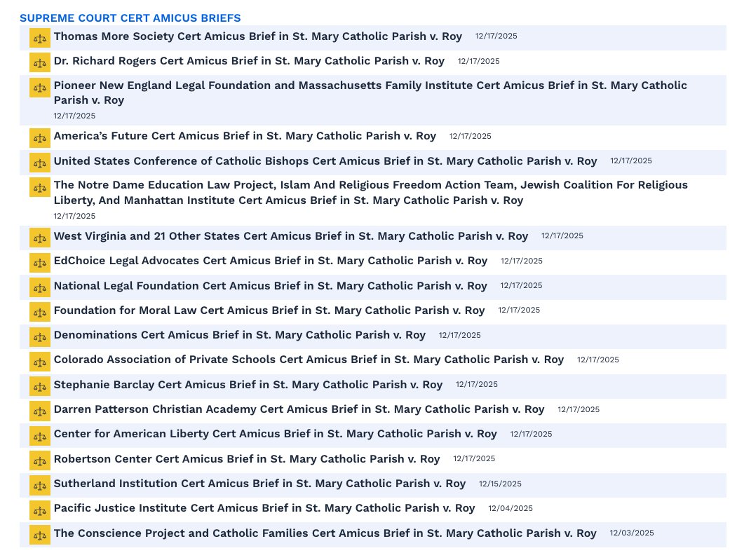Open Notre Dame Education Law Project amicus brief
Viewport: 737px width, 560px height.
tap(370, 193)
